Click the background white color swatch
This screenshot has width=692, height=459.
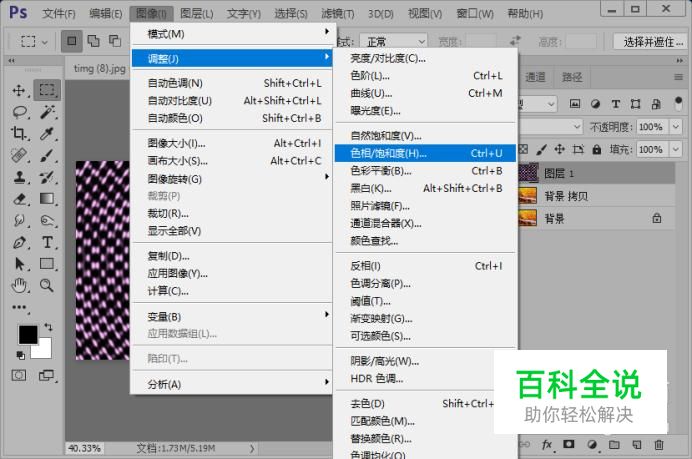44,351
